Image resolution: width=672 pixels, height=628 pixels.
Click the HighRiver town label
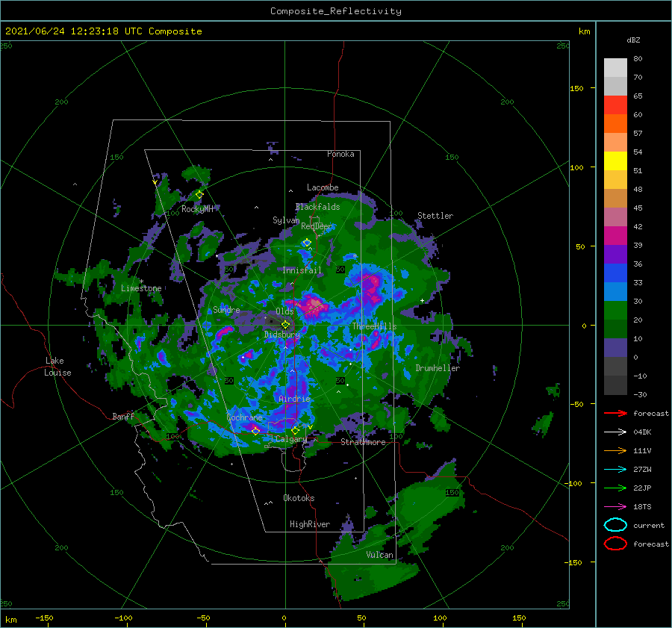point(309,524)
